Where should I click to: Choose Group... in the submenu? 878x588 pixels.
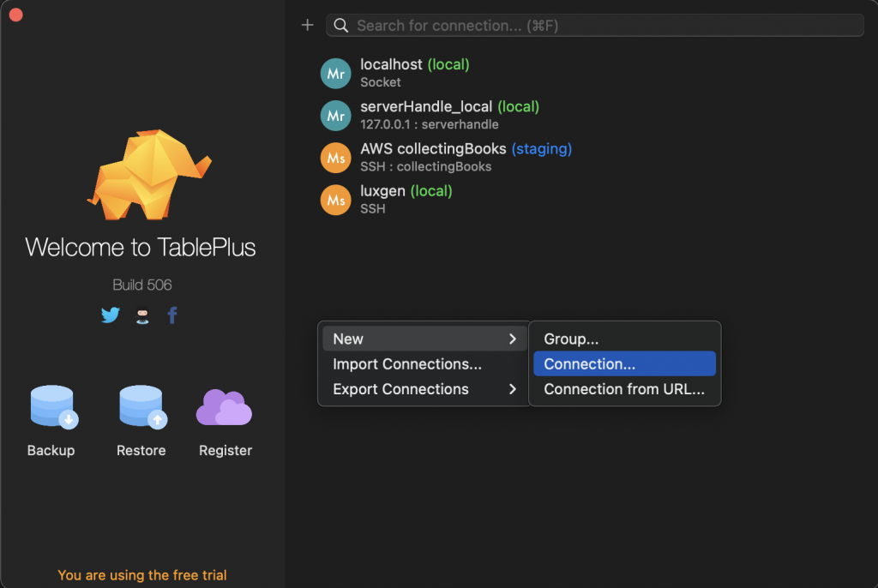624,339
